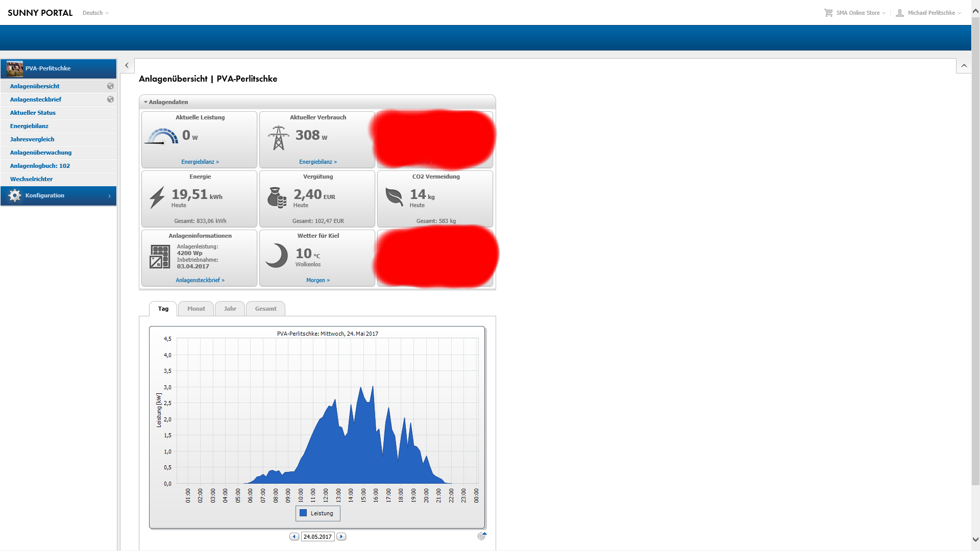
Task: Open the Deutsch language dropdown
Action: (95, 13)
